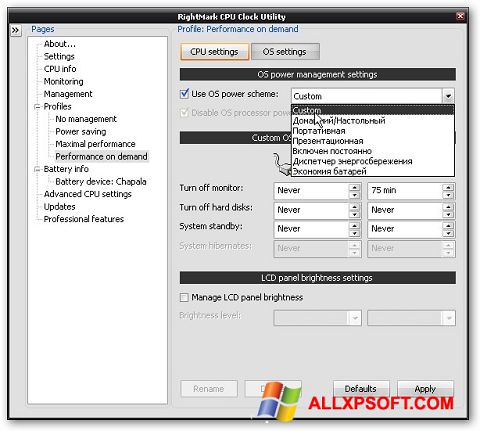Open the About... page
Image resolution: width=480 pixels, height=431 pixels.
pyautogui.click(x=60, y=44)
